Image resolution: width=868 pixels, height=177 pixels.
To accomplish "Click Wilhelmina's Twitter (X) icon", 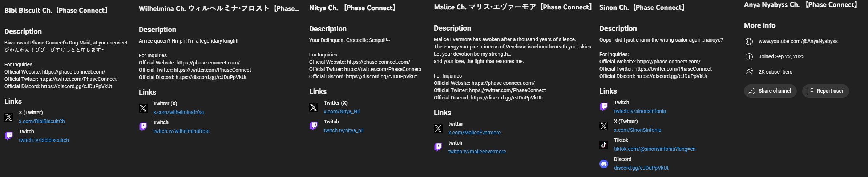I will [143, 108].
